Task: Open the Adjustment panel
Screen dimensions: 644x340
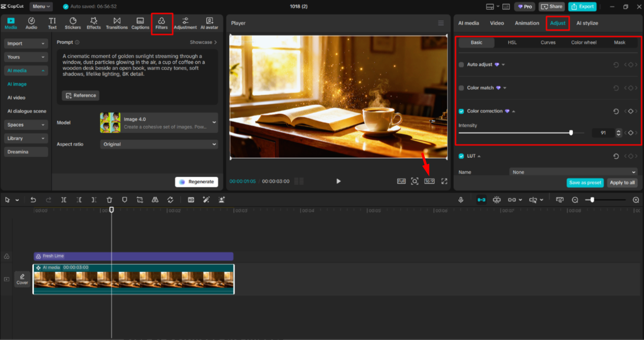Action: click(x=185, y=23)
